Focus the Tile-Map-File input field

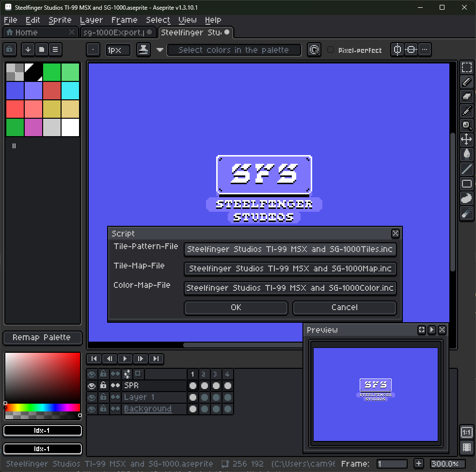[290, 269]
